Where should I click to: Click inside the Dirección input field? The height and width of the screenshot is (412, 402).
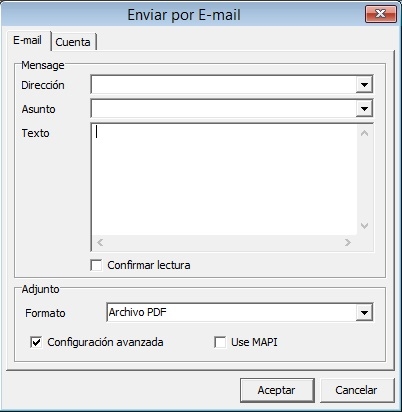224,85
